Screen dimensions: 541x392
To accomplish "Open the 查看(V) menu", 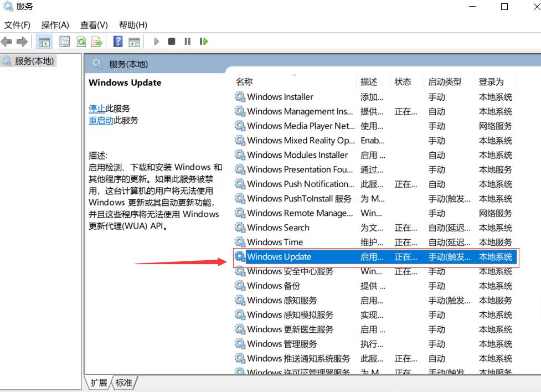I will (94, 25).
